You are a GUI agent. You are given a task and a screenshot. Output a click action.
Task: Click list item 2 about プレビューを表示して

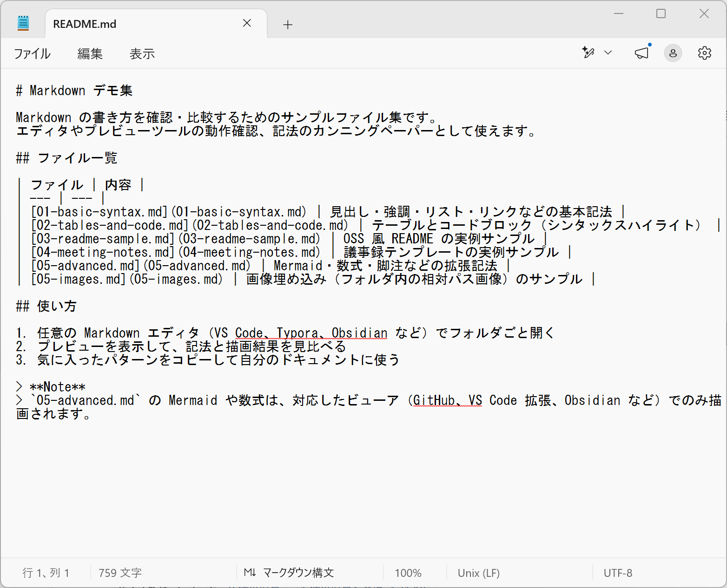tap(181, 346)
